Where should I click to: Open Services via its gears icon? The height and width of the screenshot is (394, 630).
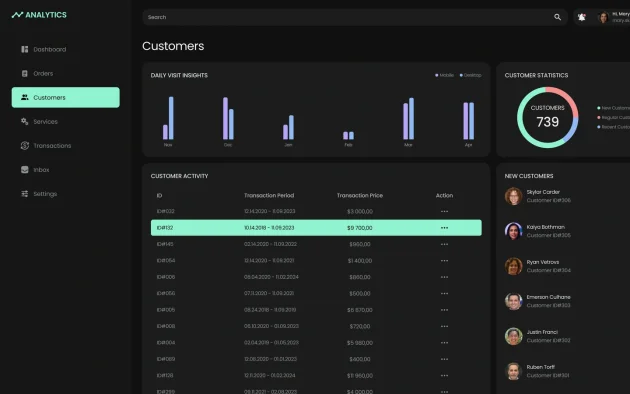coord(25,121)
